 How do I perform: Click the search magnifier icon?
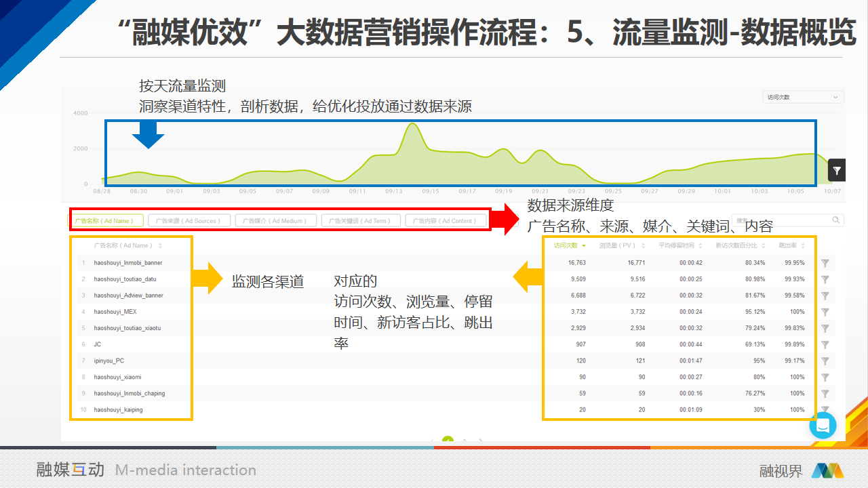836,220
